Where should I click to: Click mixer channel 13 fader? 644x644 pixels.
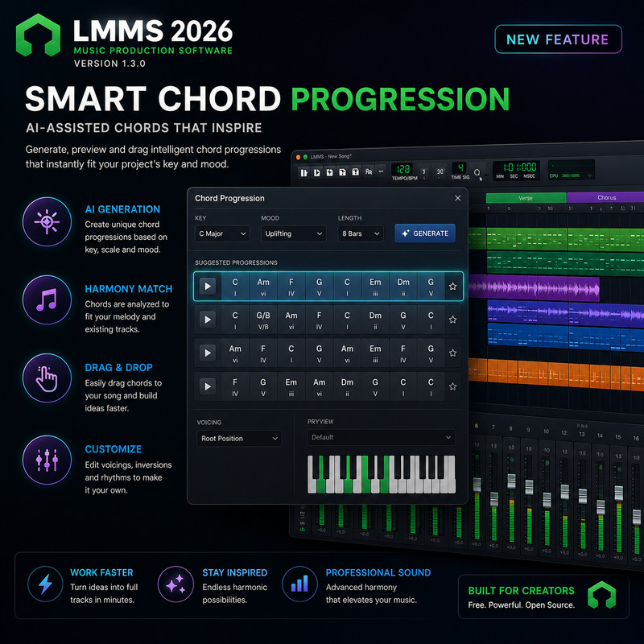click(x=582, y=496)
